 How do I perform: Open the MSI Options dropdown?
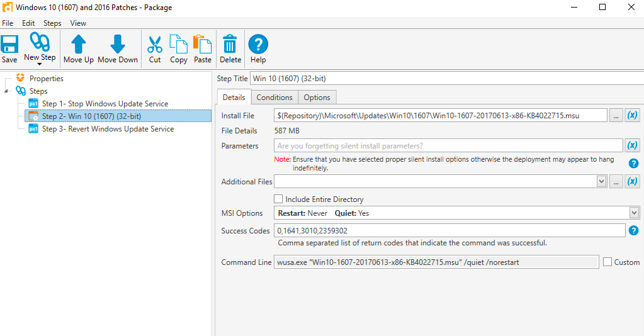pos(634,213)
